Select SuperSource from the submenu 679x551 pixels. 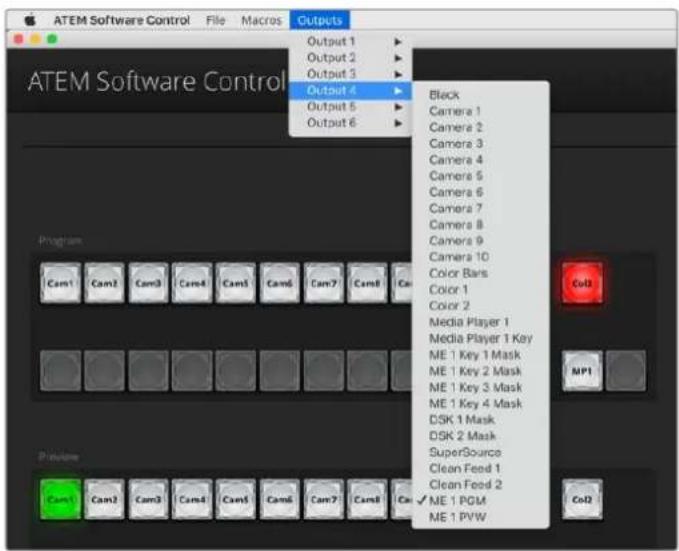pos(481,452)
